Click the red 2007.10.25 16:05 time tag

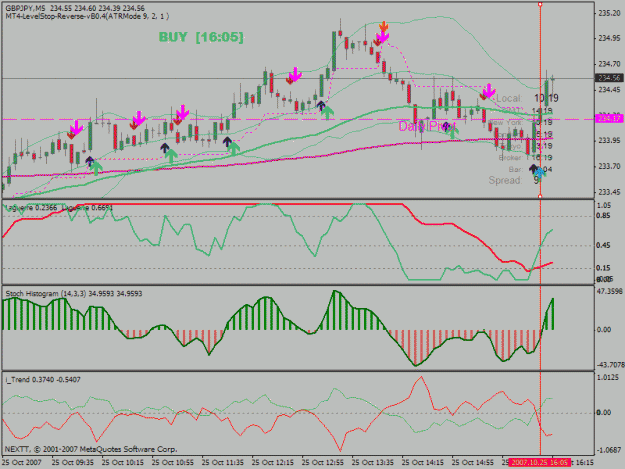pos(539,462)
